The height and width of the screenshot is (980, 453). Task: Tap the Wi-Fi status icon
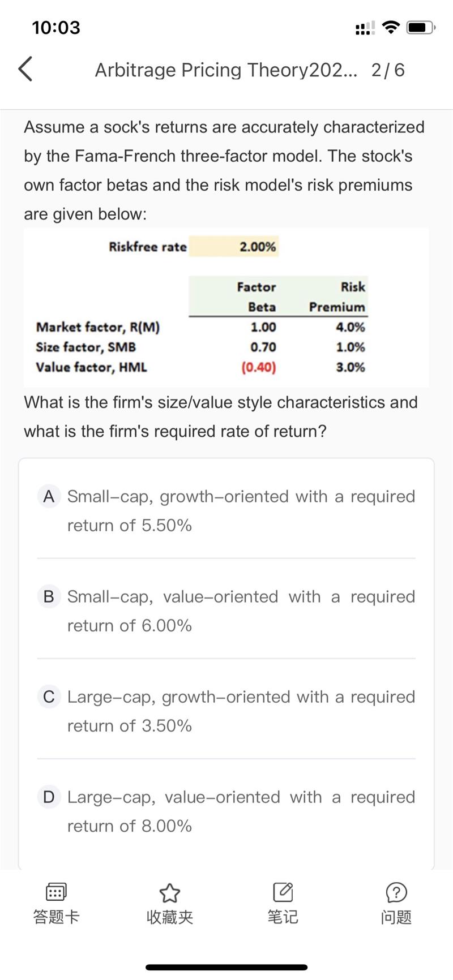391,27
